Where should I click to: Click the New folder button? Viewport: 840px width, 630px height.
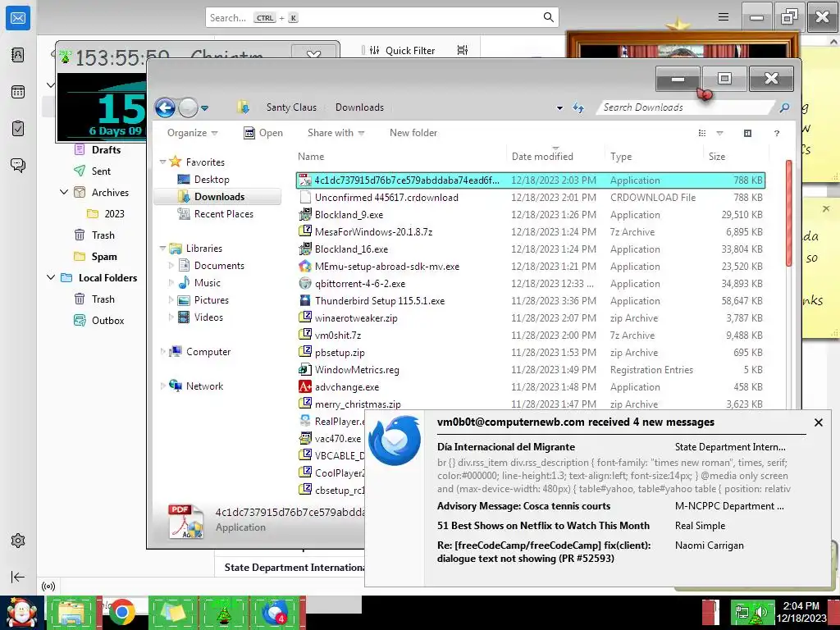pyautogui.click(x=413, y=133)
